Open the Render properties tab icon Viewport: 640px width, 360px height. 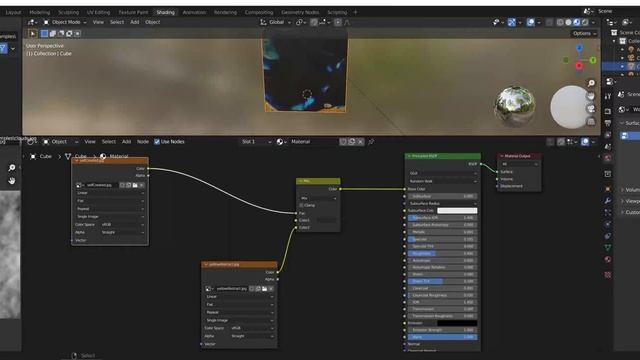tap(608, 111)
